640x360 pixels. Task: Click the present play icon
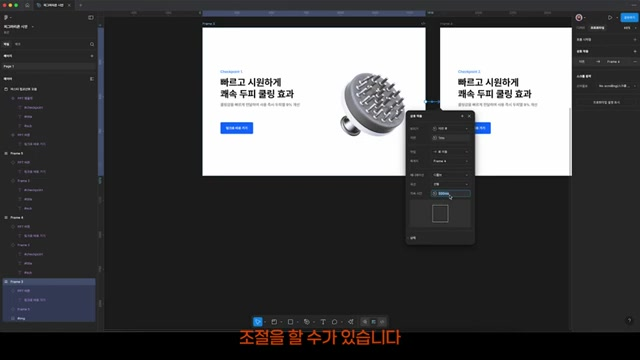[610, 18]
